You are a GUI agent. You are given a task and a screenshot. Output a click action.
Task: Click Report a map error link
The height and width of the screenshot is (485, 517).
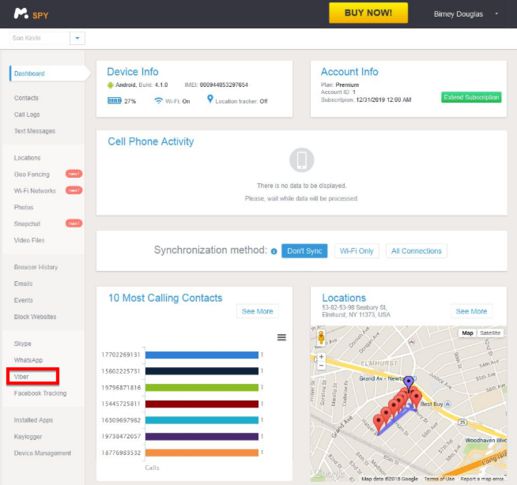pos(482,479)
